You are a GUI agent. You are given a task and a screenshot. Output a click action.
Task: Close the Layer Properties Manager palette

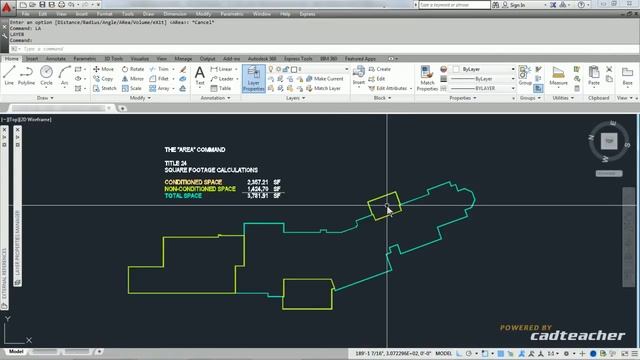pyautogui.click(x=18, y=130)
